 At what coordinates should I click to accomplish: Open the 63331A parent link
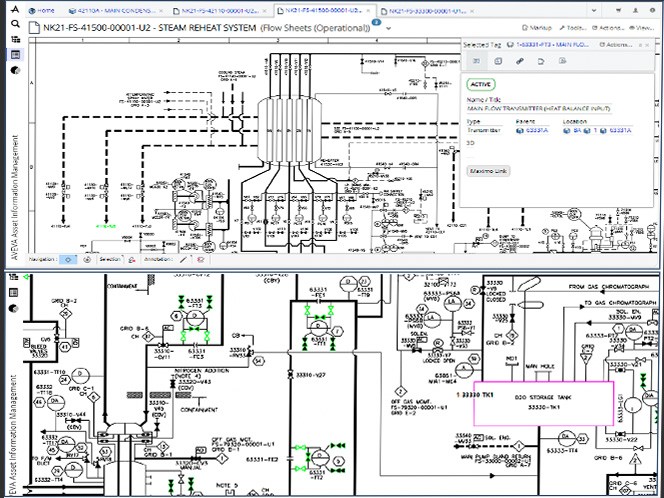click(x=532, y=130)
